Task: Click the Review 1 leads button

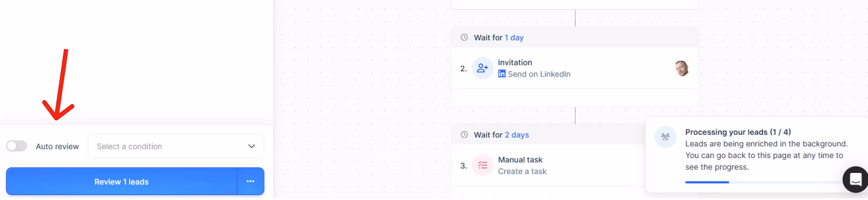Action: pyautogui.click(x=121, y=181)
